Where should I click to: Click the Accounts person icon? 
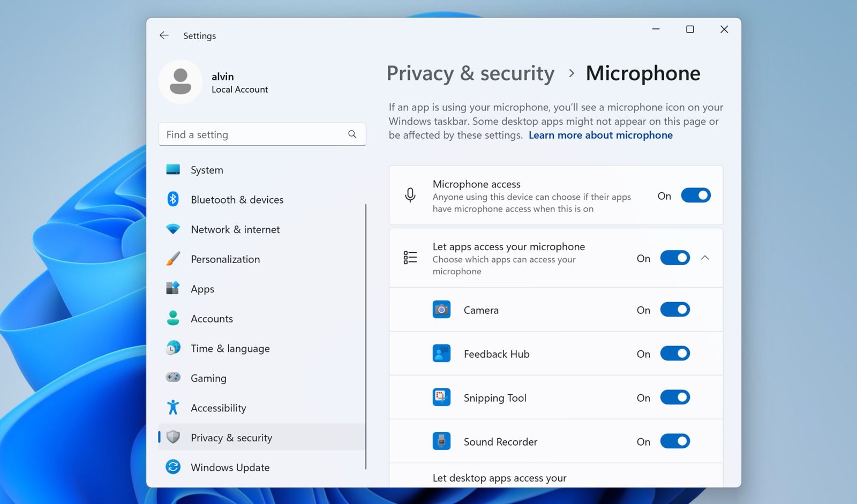click(173, 318)
